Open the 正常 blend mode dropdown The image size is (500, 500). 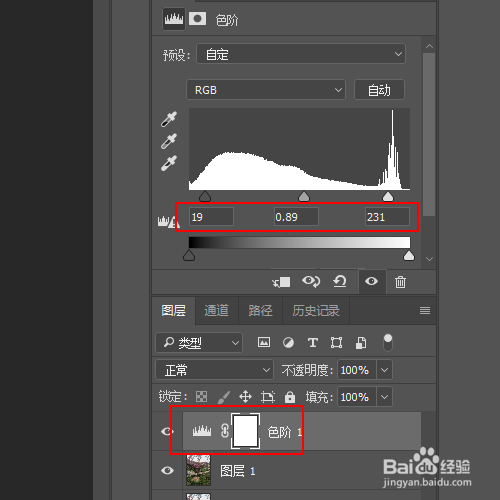click(x=214, y=370)
